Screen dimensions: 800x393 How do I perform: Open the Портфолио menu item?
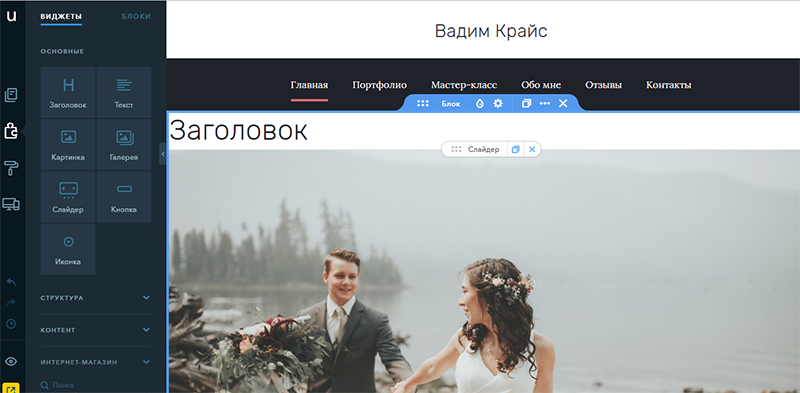point(380,85)
